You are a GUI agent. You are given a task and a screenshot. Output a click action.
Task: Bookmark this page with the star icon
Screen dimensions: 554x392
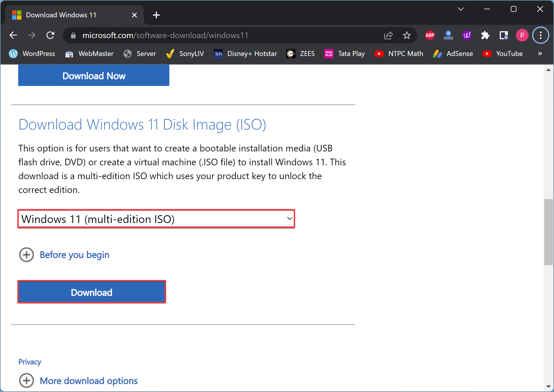coord(407,35)
